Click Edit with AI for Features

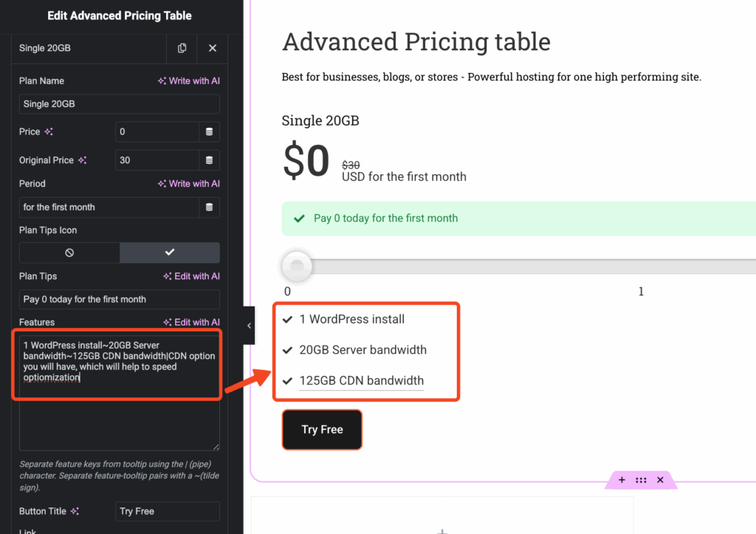(x=191, y=322)
